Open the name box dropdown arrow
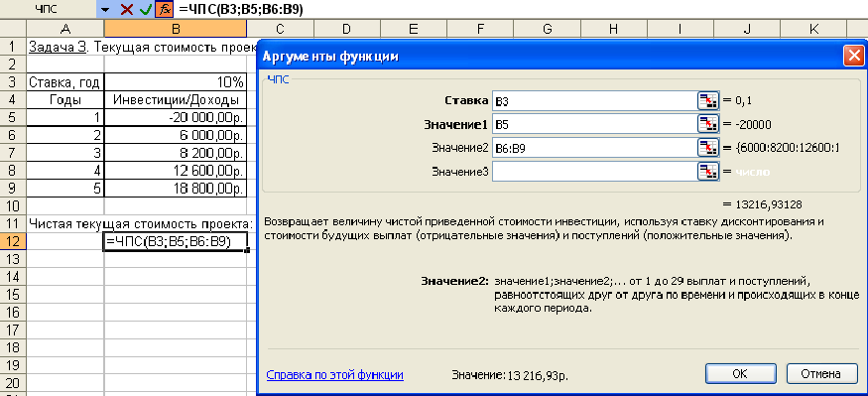The width and height of the screenshot is (868, 396). coord(105,9)
